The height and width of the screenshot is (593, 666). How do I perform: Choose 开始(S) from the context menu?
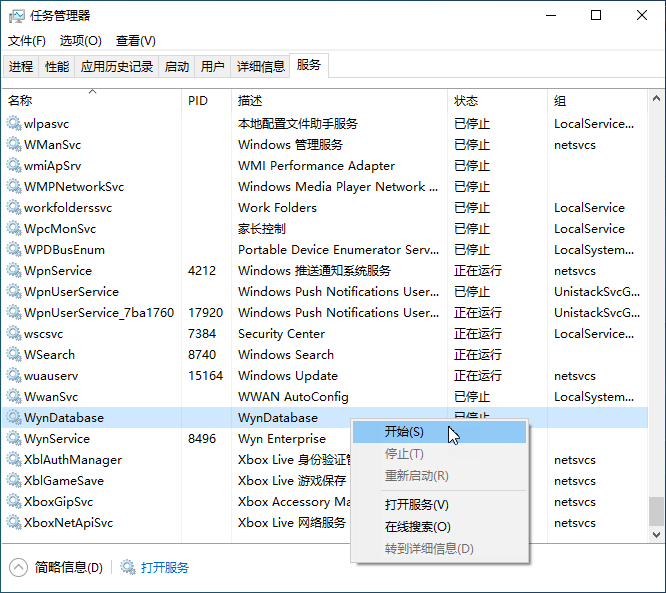404,432
